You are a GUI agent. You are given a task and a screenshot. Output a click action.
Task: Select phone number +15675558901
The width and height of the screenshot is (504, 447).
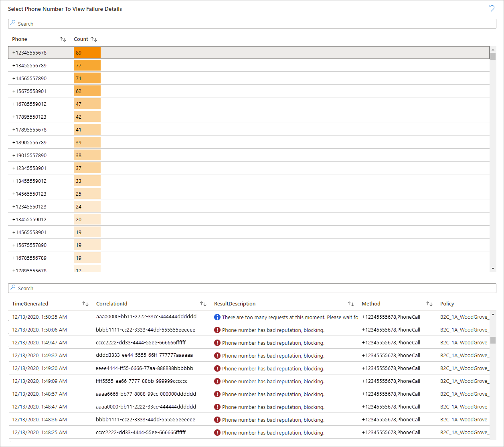pos(29,91)
